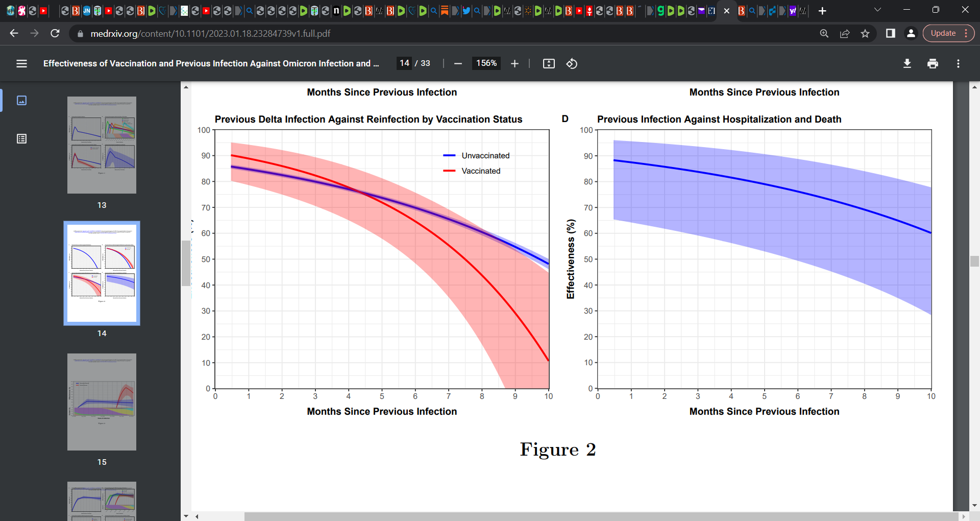Edit the 156% zoom level field
980x521 pixels.
486,63
